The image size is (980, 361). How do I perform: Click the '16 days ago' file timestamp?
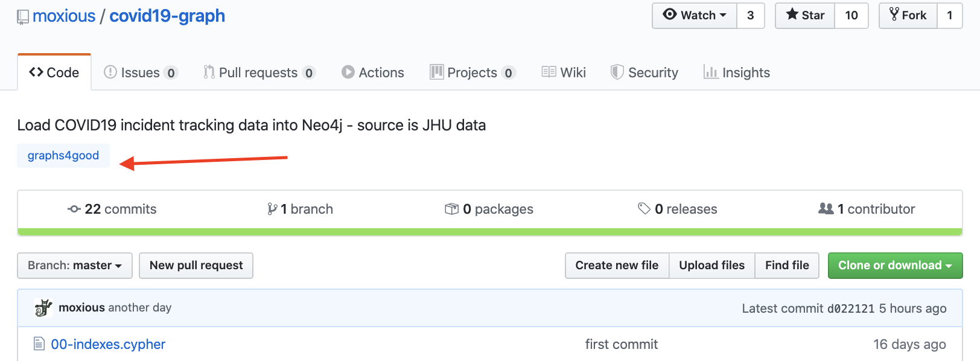coord(909,344)
